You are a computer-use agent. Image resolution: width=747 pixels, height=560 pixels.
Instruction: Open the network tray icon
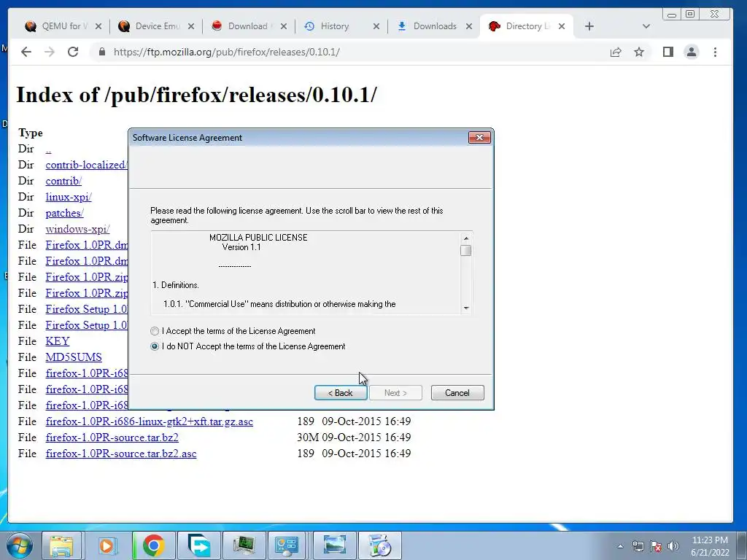(638, 546)
